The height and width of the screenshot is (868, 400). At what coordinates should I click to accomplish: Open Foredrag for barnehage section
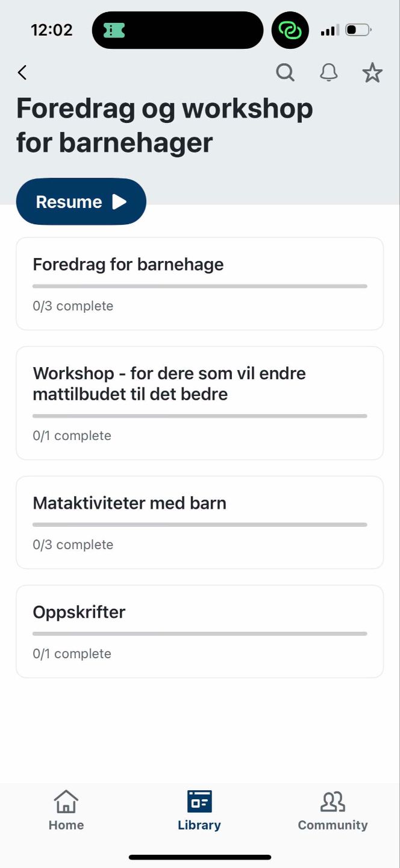(199, 284)
